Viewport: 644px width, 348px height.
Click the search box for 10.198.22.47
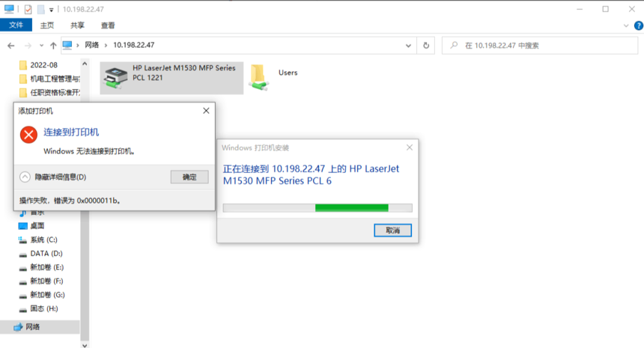(540, 46)
